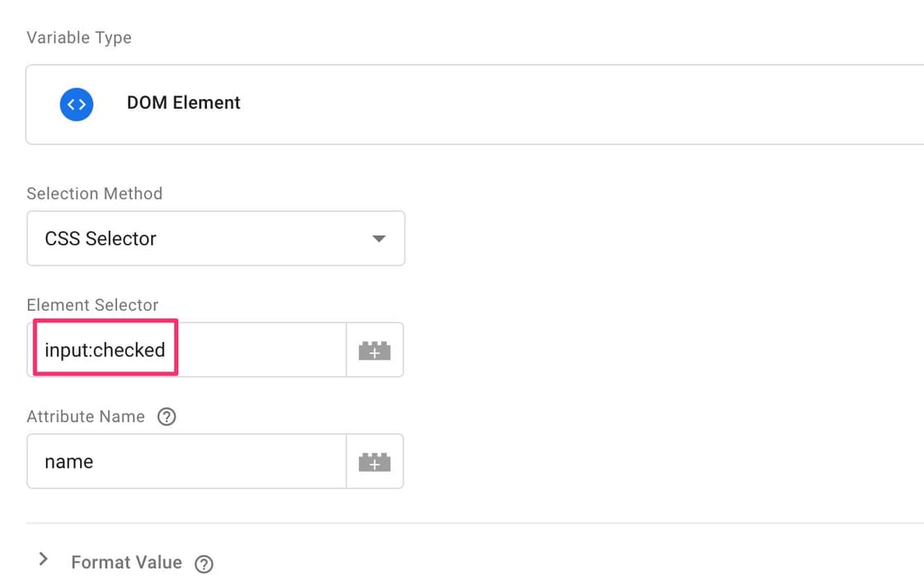Click the 'Selection Method' label
Viewport: 924px width, 588px height.
[x=94, y=194]
